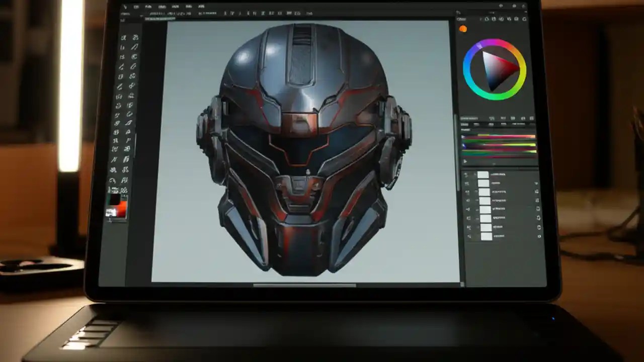Click the link button on the third layer row
Image resolution: width=644 pixels, height=362 pixels.
tap(536, 192)
